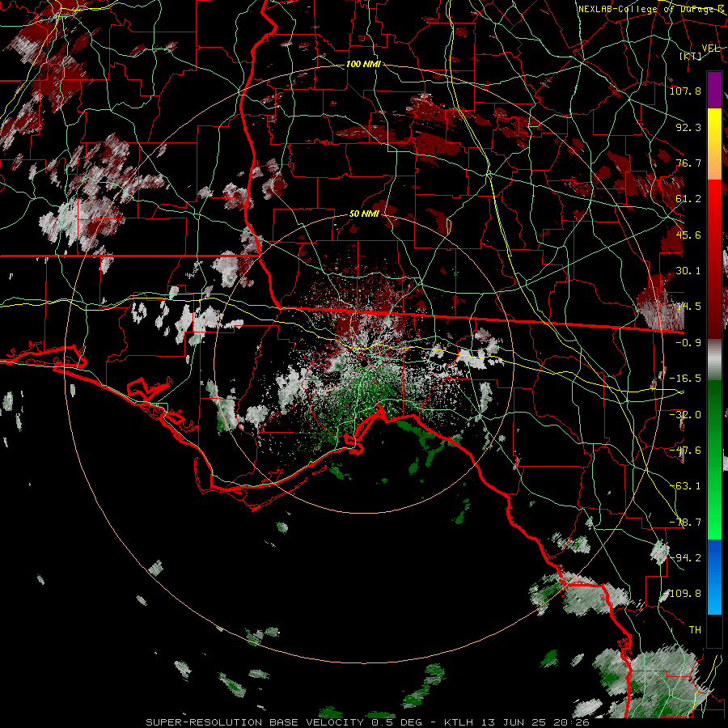The image size is (728, 728).
Task: Click the NEXLAB-College of DuPage credit text
Action: point(650,9)
